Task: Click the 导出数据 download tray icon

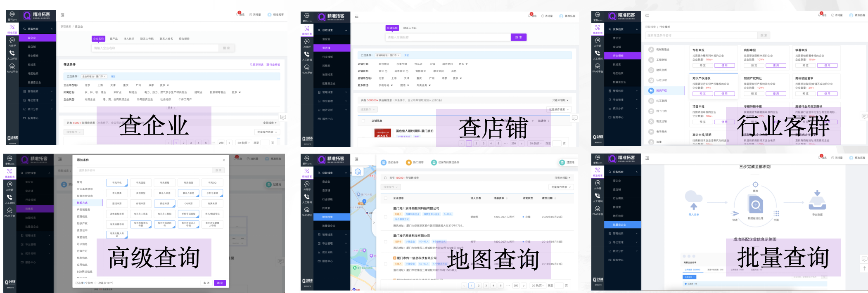Action: point(817,201)
